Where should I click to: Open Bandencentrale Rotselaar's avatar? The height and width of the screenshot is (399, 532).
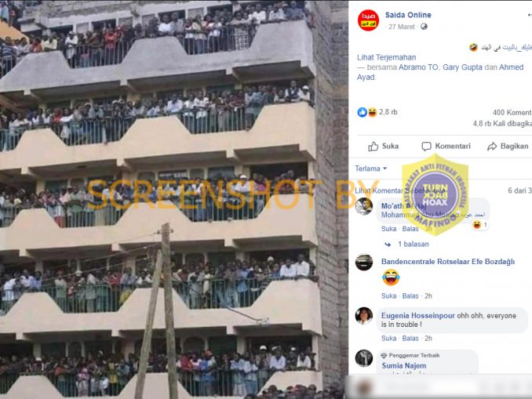pyautogui.click(x=364, y=262)
